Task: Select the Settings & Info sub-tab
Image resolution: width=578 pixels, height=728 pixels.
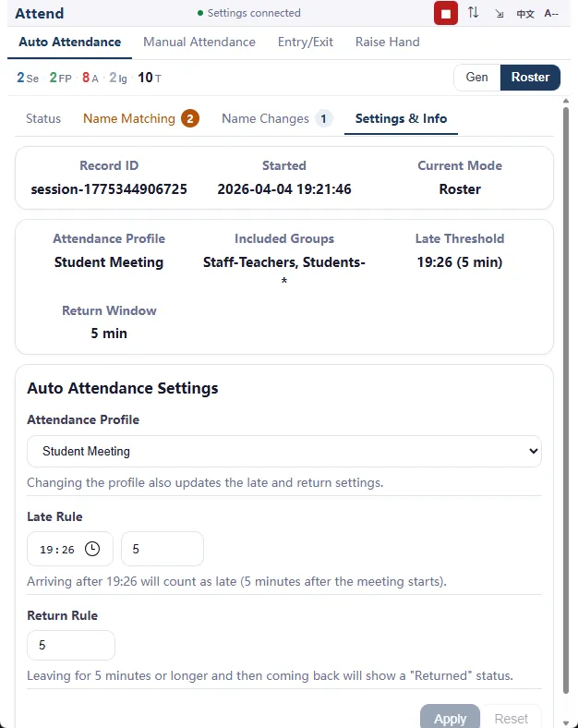Action: tap(401, 118)
